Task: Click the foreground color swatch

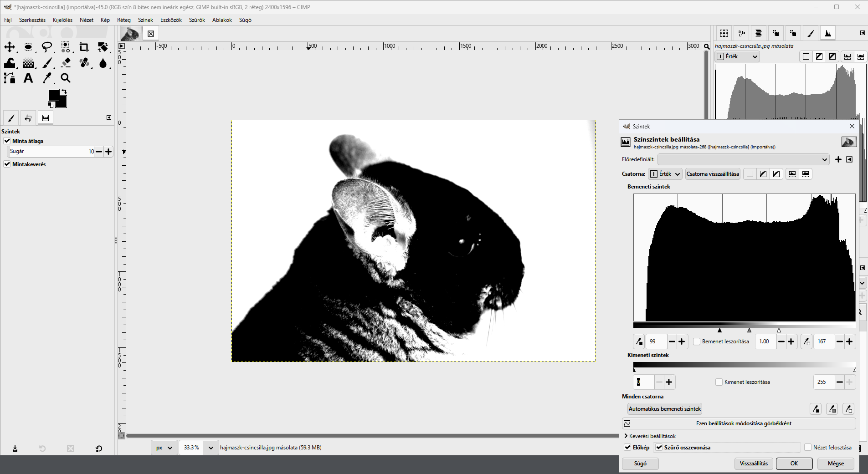Action: [53, 94]
